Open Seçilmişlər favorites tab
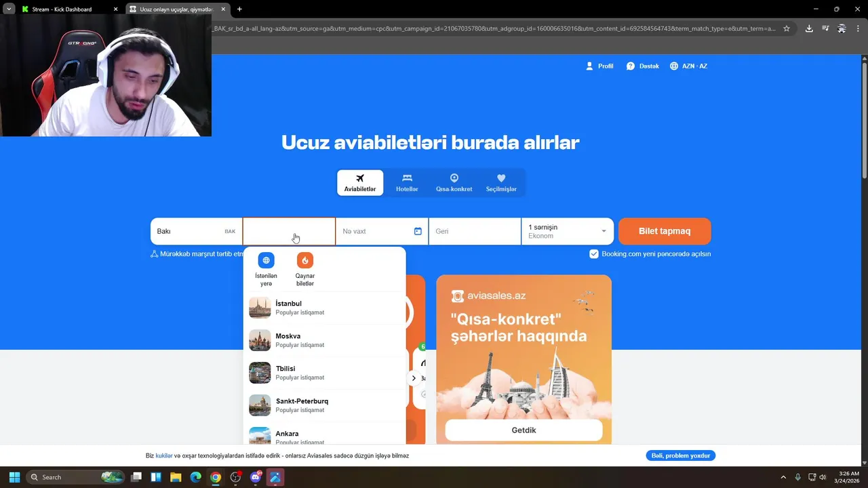The height and width of the screenshot is (488, 868). [x=501, y=183]
